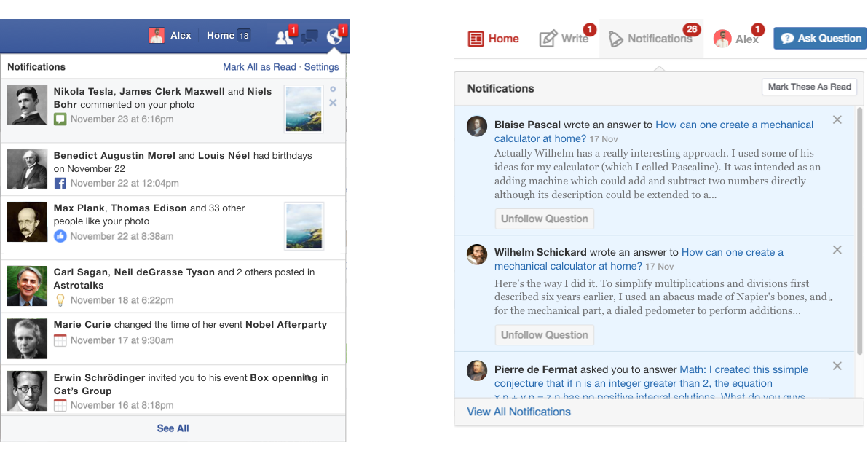Hide the Nikola Tesla comment notification
This screenshot has height=459, width=868.
tap(333, 103)
